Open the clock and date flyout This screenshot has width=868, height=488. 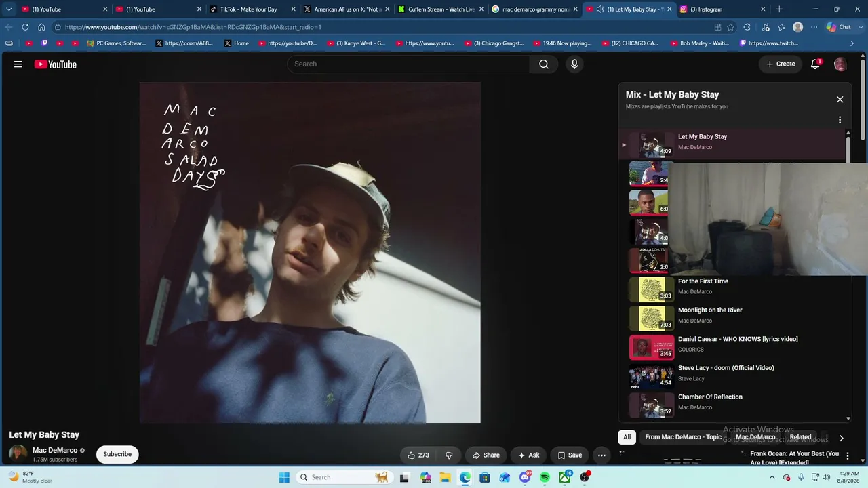click(x=850, y=477)
